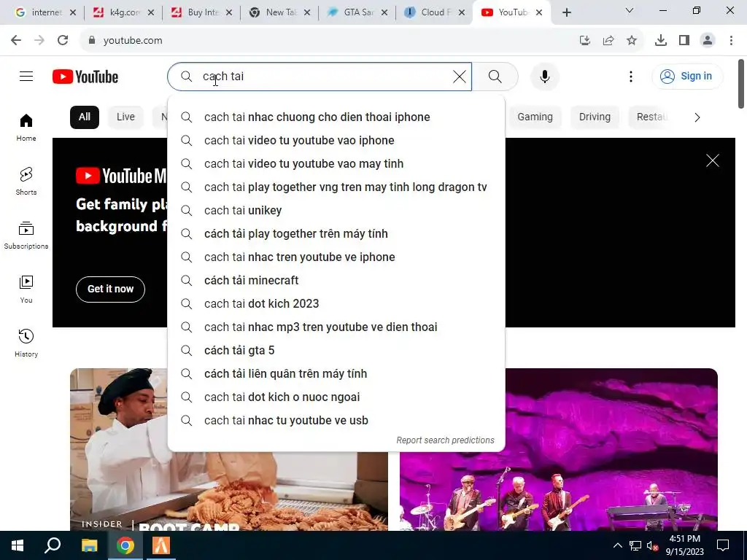747x560 pixels.
Task: Reload the page
Action: coord(63,41)
